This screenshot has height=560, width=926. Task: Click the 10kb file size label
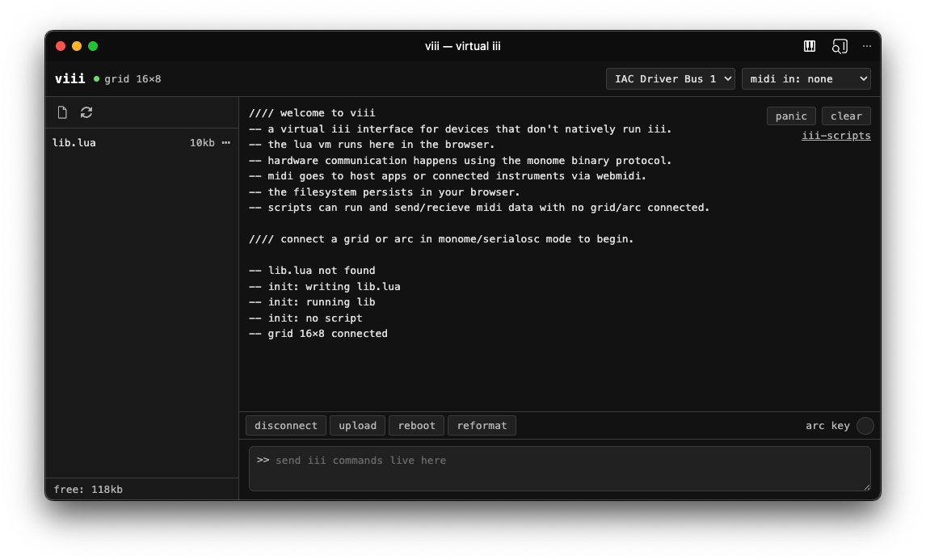[202, 142]
